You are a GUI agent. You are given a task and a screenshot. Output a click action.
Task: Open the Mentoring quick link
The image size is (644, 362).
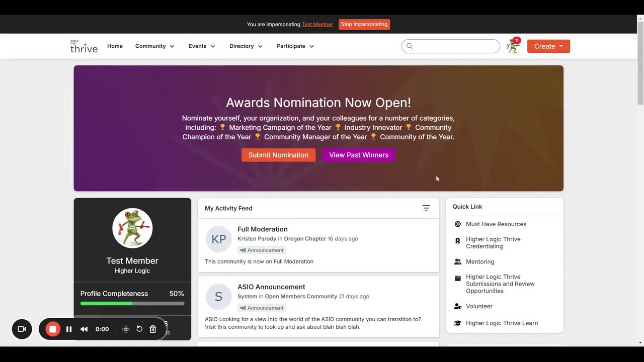[x=480, y=262]
